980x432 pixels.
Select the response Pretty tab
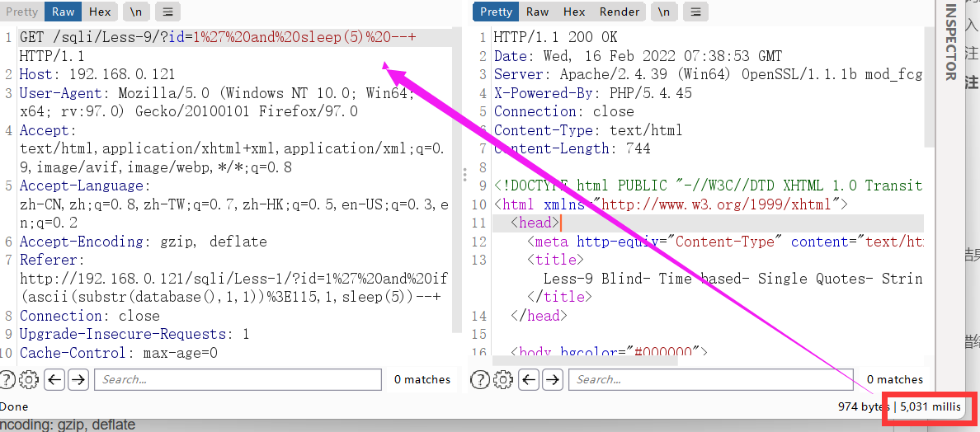497,12
